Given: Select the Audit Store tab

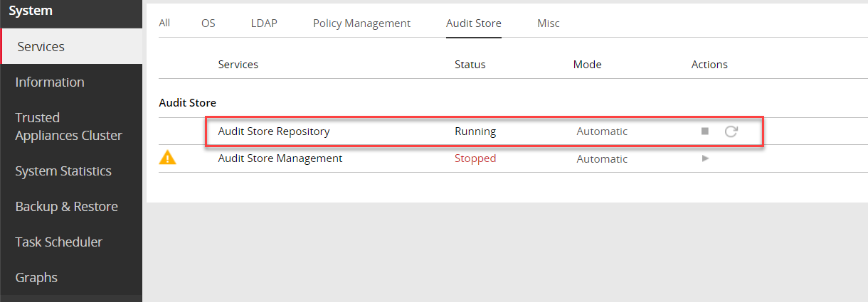Looking at the screenshot, I should click(474, 23).
